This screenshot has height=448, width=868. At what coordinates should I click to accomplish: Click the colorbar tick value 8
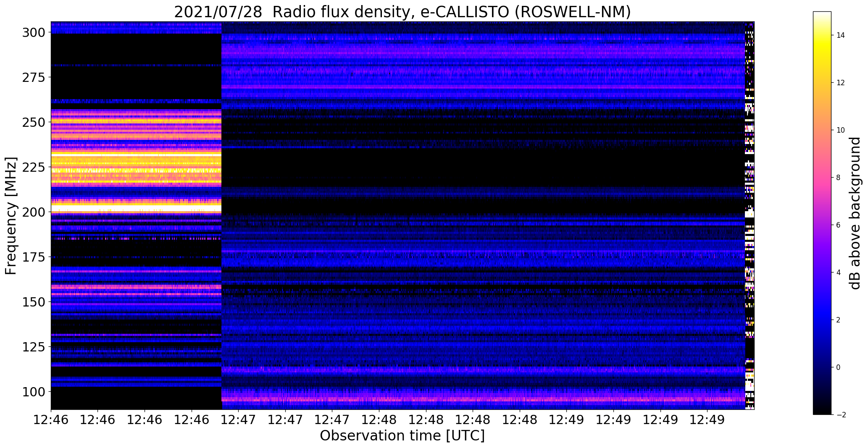click(x=838, y=178)
